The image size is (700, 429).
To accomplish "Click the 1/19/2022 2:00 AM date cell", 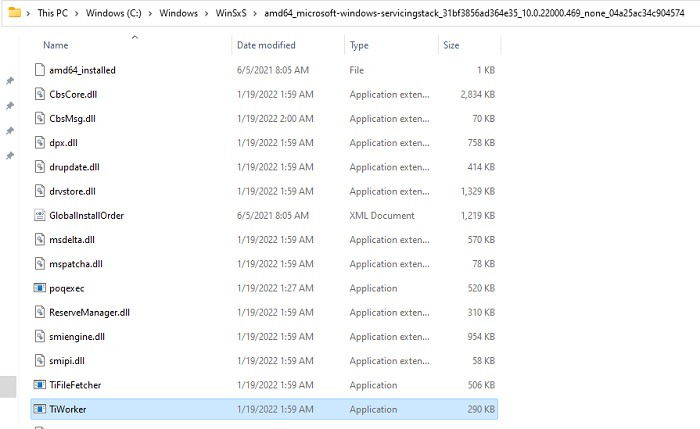I will coord(275,118).
